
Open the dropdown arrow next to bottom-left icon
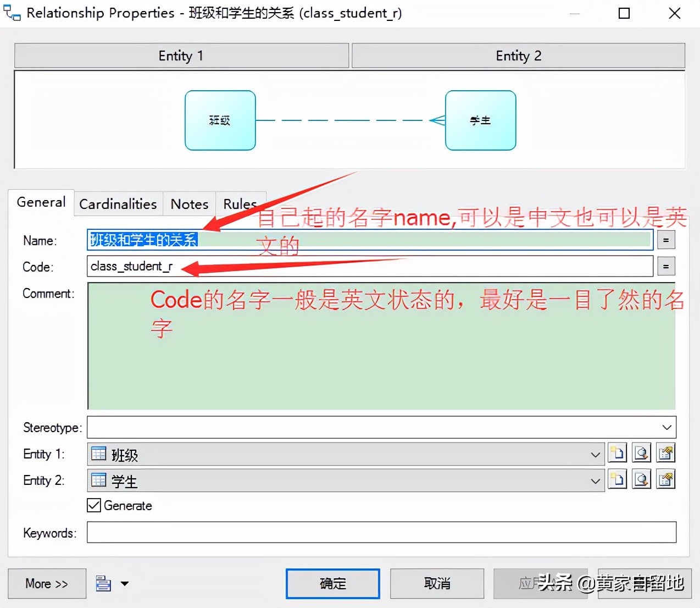125,584
